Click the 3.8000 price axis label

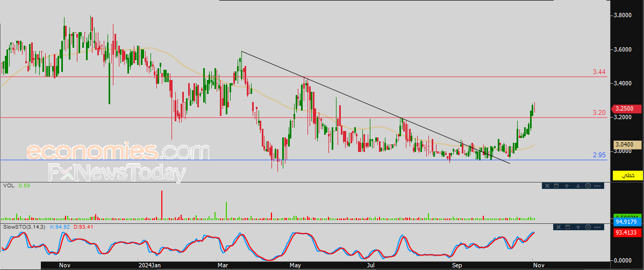click(x=622, y=15)
